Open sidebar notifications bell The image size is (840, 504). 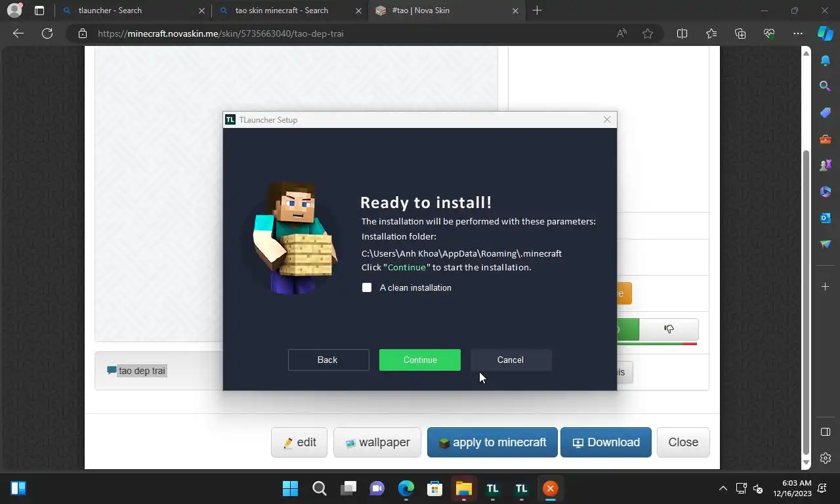826,60
